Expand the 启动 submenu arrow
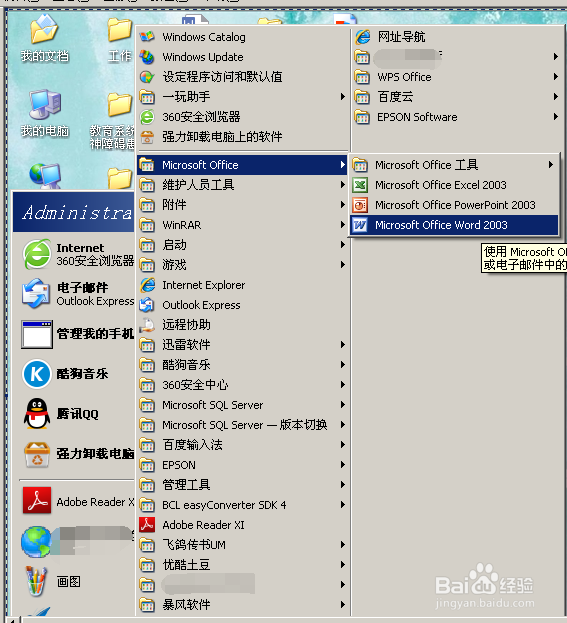The height and width of the screenshot is (623, 567). 343,245
